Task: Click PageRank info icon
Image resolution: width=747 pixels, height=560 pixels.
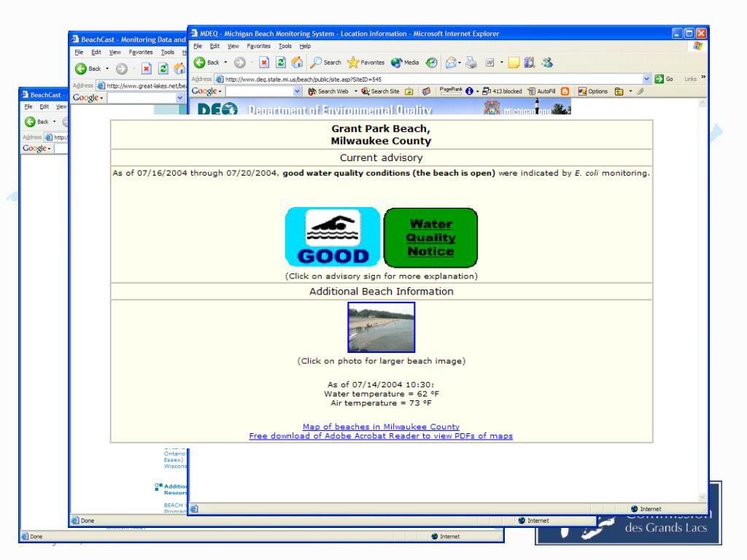Action: tap(470, 91)
